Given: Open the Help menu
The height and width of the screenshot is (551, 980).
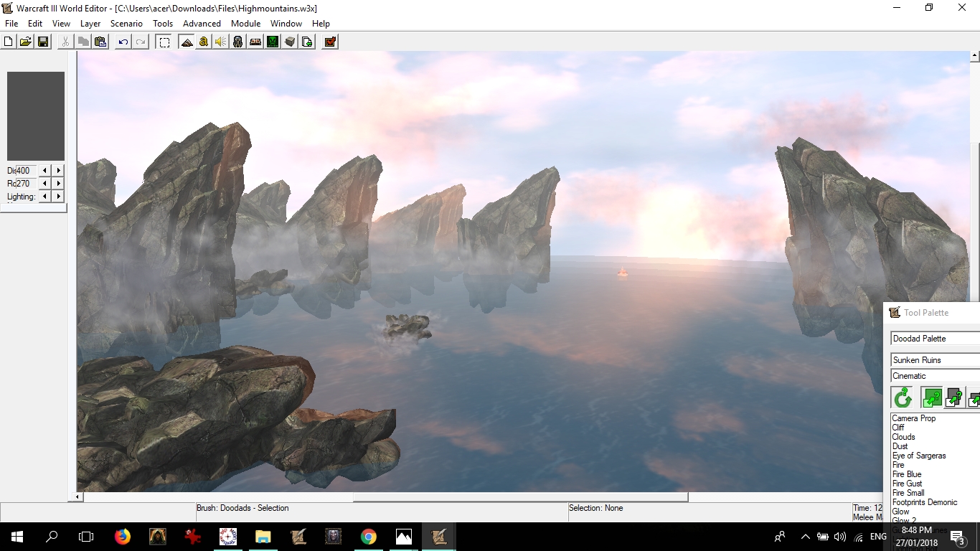Looking at the screenshot, I should click(x=321, y=24).
